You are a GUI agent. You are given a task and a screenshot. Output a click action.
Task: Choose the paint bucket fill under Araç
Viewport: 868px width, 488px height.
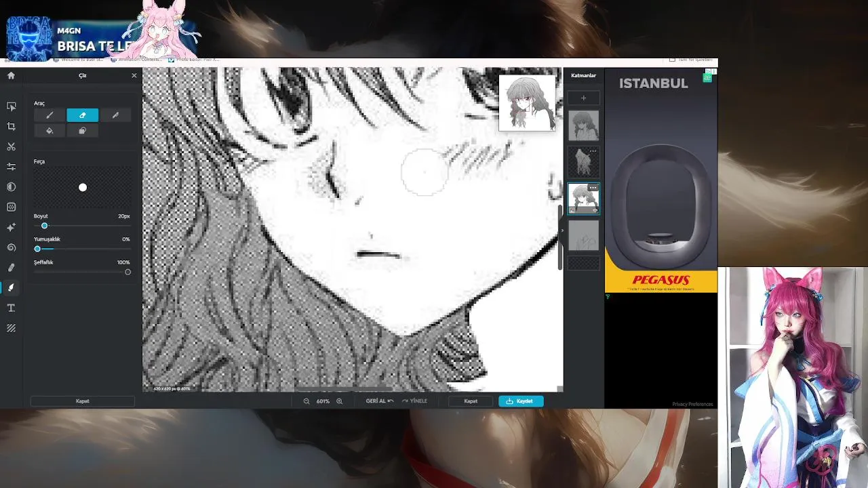click(50, 131)
